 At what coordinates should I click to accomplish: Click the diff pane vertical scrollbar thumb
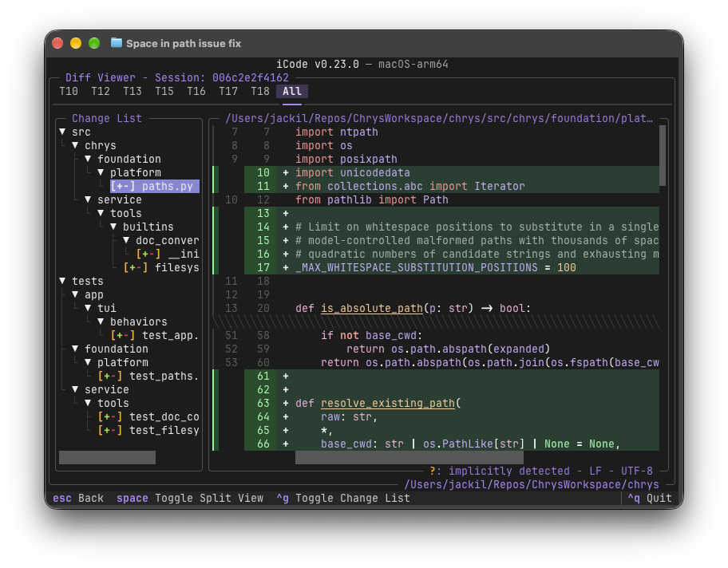(x=663, y=156)
